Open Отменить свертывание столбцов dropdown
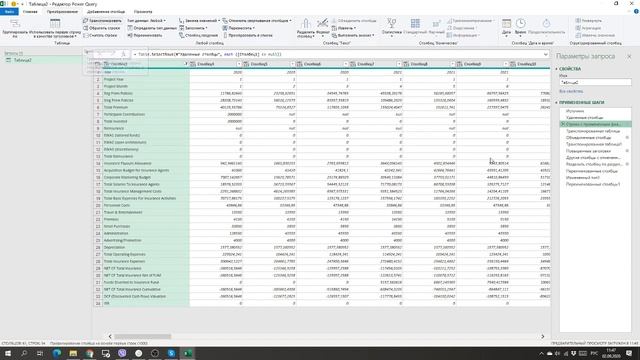The width and height of the screenshot is (640, 360). point(257,20)
